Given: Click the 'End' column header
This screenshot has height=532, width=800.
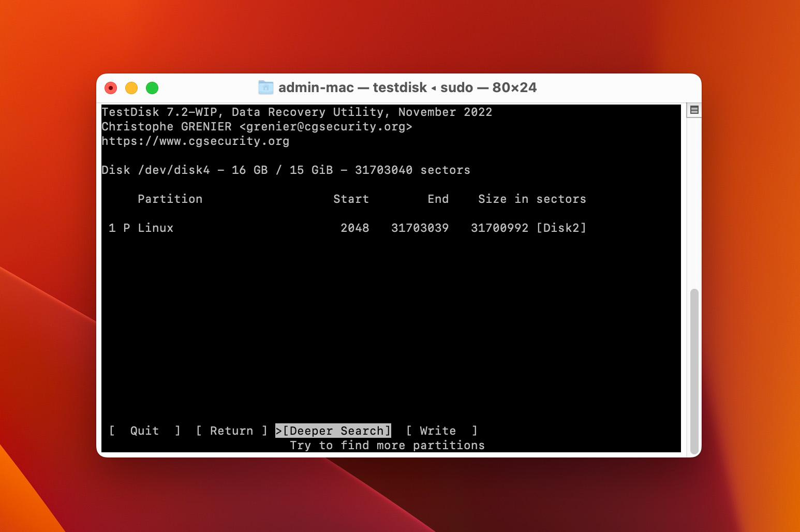Looking at the screenshot, I should coord(438,199).
